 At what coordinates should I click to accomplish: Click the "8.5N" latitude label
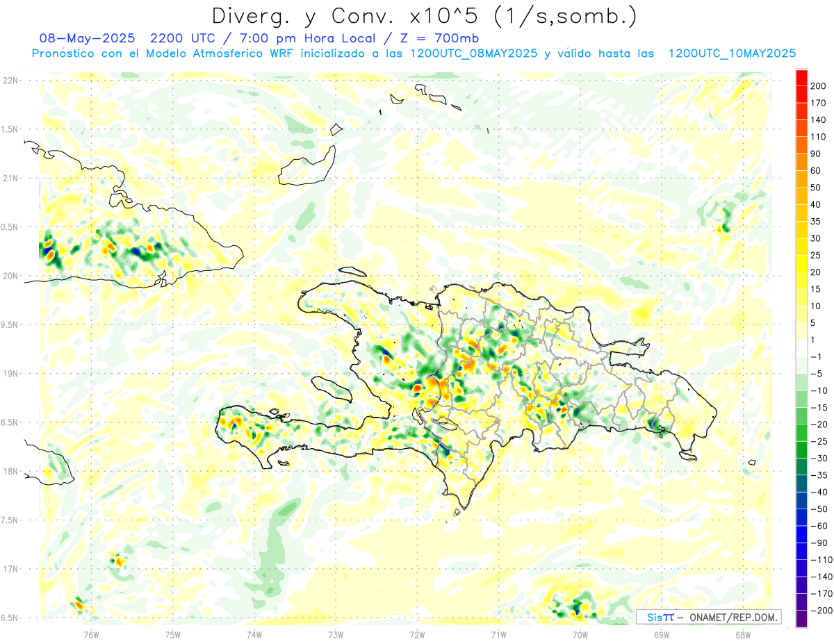pyautogui.click(x=10, y=422)
